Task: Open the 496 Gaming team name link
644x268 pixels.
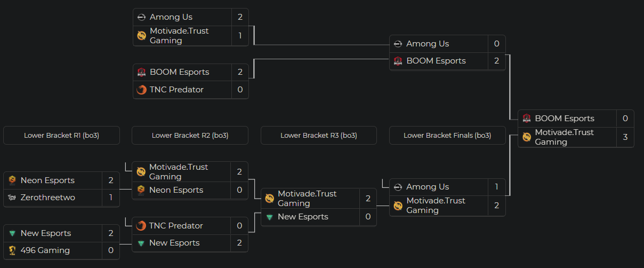Action: pyautogui.click(x=45, y=250)
